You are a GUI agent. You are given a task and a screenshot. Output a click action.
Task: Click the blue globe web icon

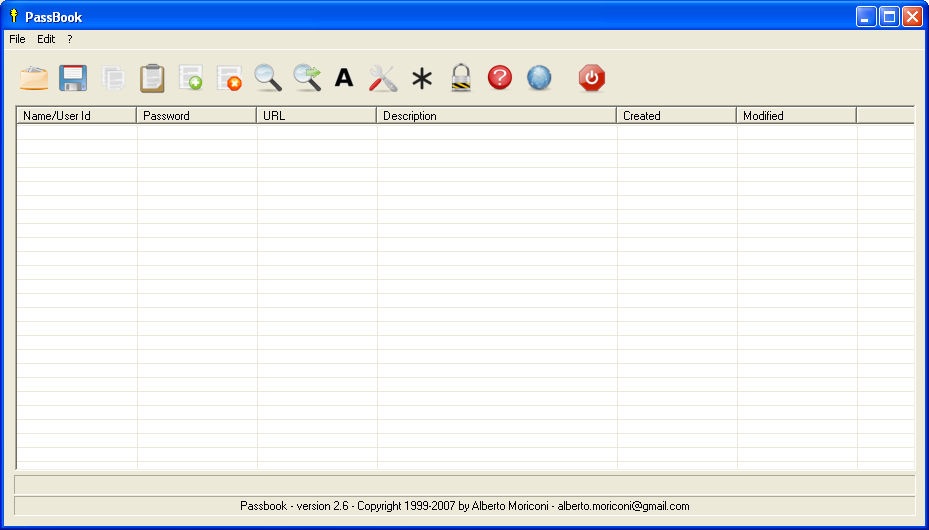pos(539,78)
